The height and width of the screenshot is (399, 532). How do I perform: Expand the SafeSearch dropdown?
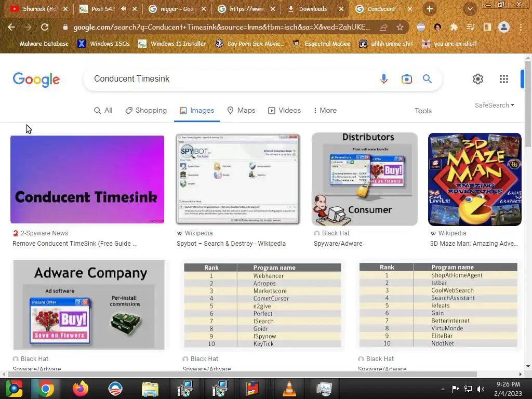tap(495, 105)
